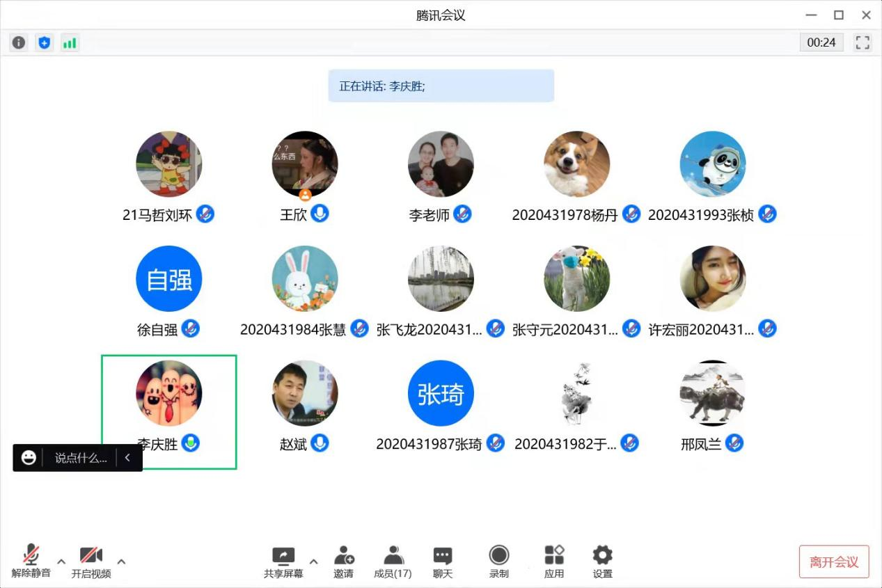This screenshot has width=882, height=588.
Task: Enter fullscreen mode via top-right icon
Action: pos(863,42)
